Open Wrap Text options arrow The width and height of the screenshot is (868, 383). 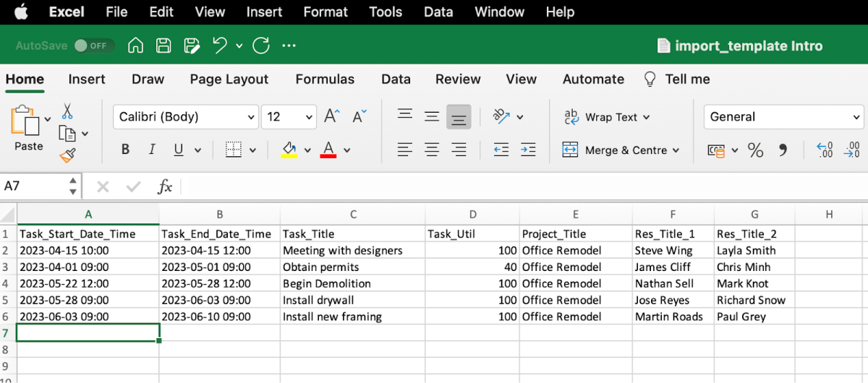click(646, 117)
